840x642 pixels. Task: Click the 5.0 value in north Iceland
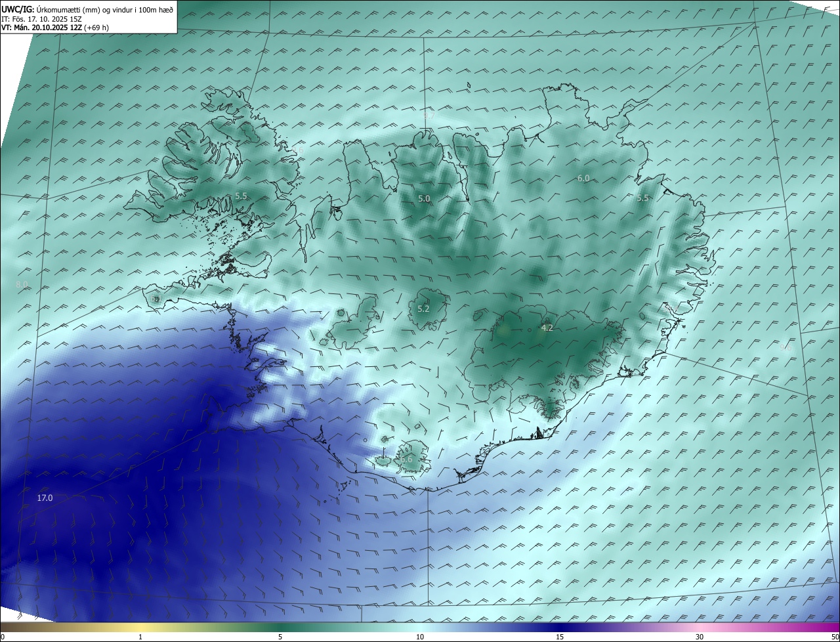pos(424,199)
